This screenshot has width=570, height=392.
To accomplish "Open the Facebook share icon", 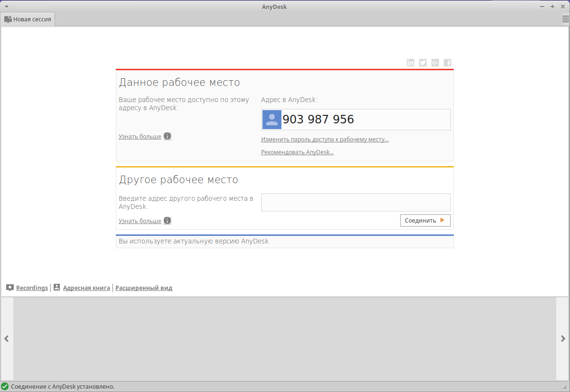I will pos(448,63).
